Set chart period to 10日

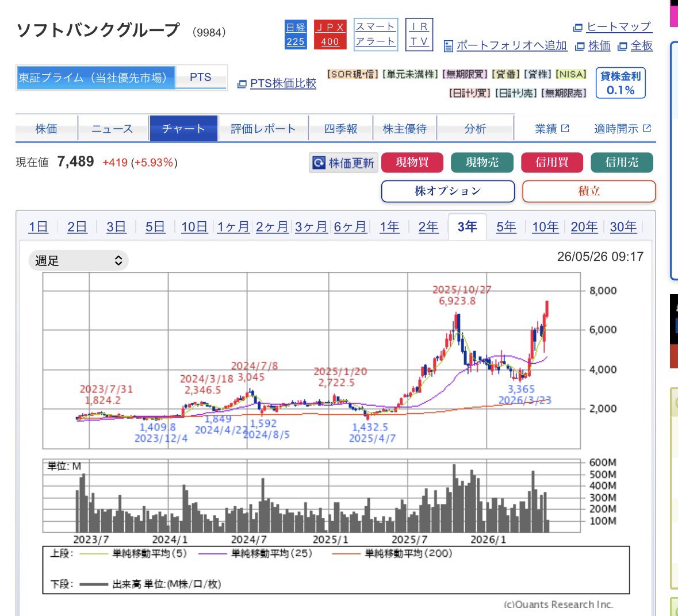(x=194, y=227)
